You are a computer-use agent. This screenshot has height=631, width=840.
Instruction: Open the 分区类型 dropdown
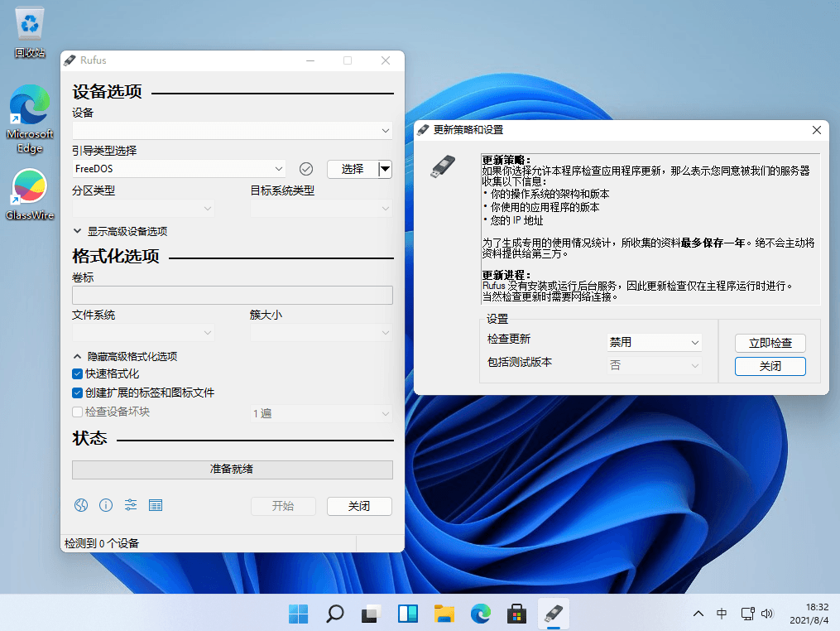pos(143,208)
